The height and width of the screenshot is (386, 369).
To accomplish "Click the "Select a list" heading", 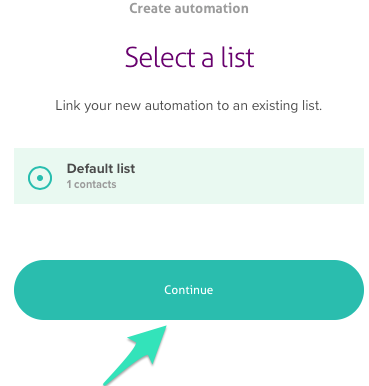I will tap(190, 57).
